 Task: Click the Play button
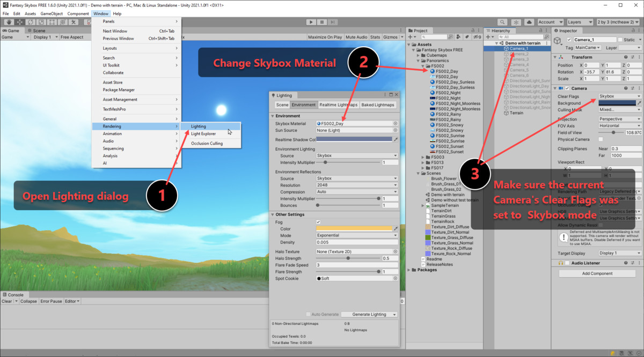[311, 22]
